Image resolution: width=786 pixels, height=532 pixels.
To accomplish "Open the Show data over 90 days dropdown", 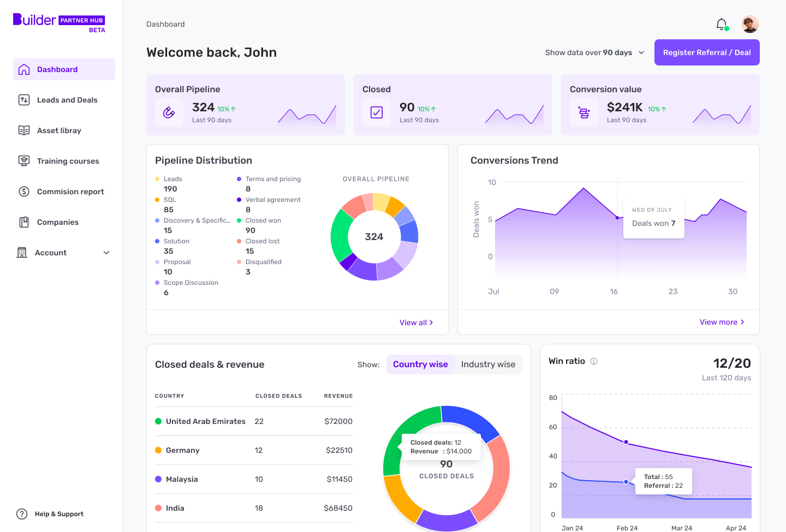I will coord(594,52).
